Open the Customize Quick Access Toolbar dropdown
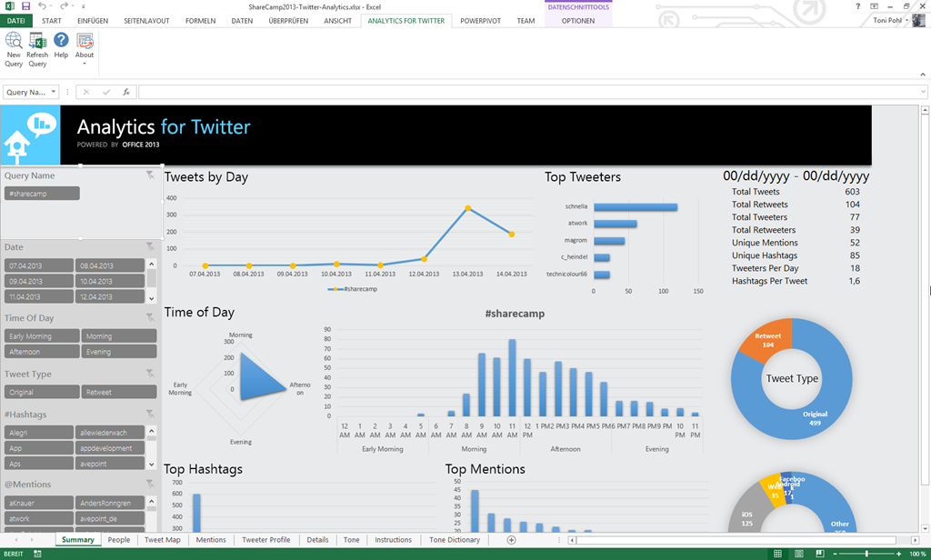Screen dimensions: 931x560 tap(83, 6)
